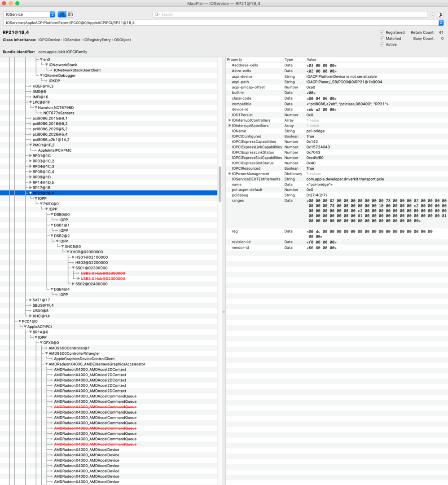Screen dimensions: 448x485
Task: Click the pane splitter handle dot
Action: pyautogui.click(x=224, y=312)
